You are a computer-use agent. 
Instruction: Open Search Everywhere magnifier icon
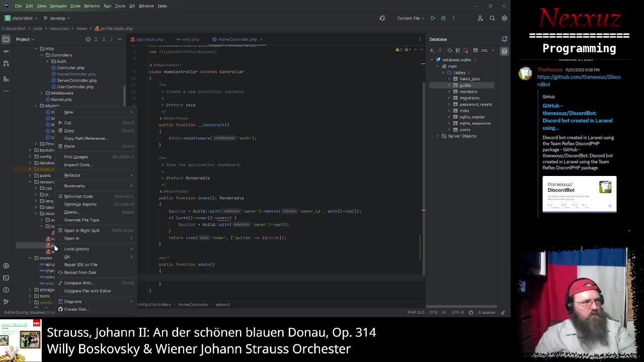click(492, 18)
